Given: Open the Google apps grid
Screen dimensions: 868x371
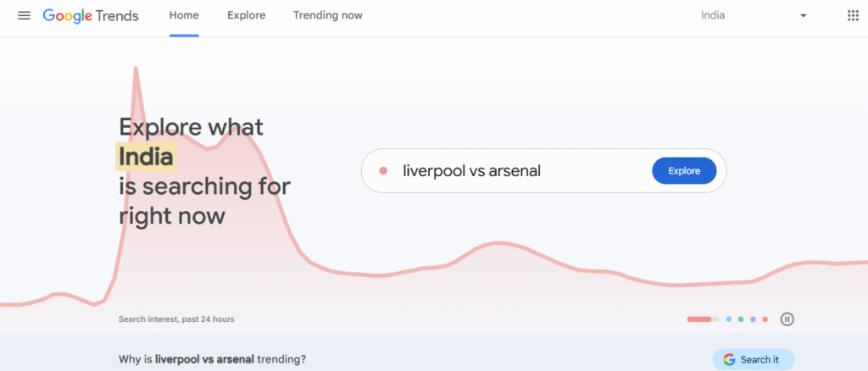Looking at the screenshot, I should pos(853,16).
